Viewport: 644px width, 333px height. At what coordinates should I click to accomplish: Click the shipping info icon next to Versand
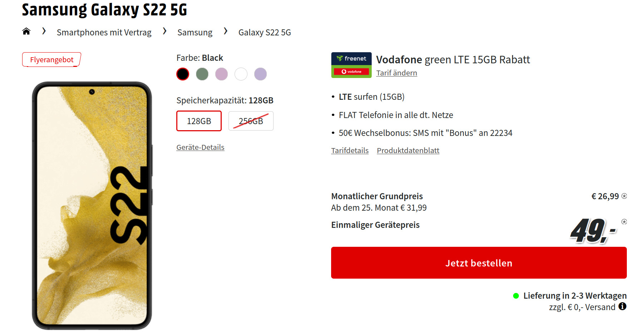(x=623, y=306)
